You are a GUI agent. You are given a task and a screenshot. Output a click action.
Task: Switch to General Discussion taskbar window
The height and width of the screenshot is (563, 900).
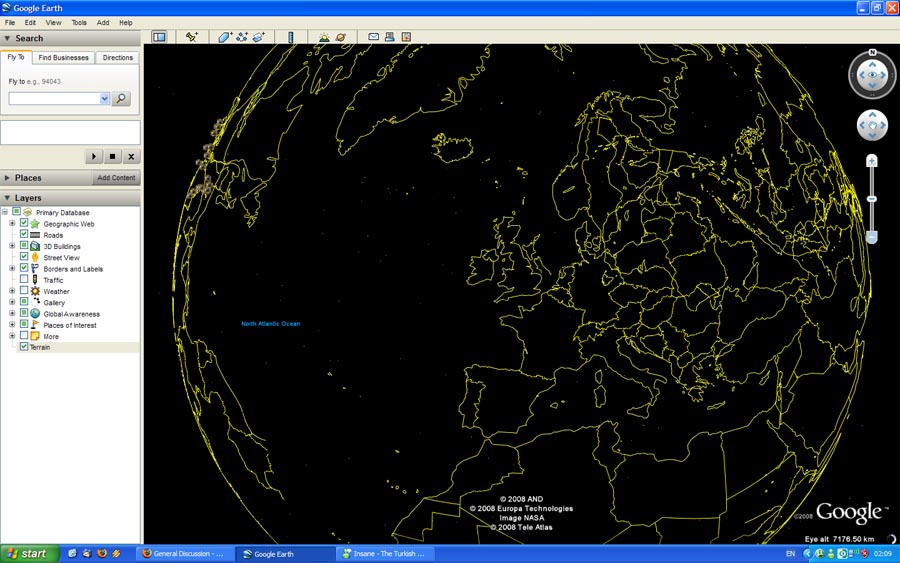[185, 554]
